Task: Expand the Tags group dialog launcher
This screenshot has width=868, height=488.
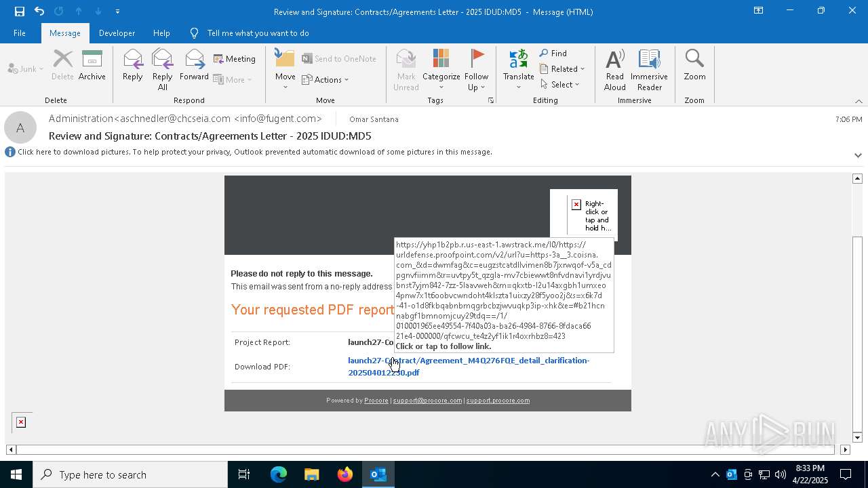Action: click(491, 100)
